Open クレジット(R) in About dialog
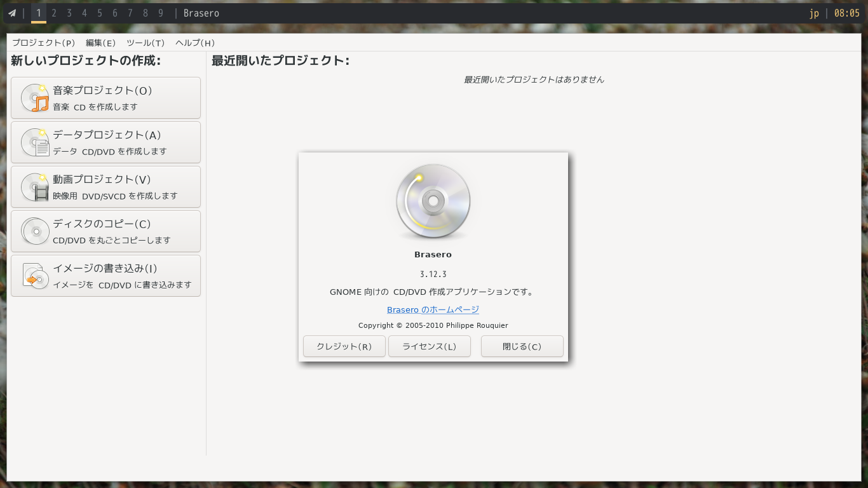868x488 pixels. (x=344, y=346)
